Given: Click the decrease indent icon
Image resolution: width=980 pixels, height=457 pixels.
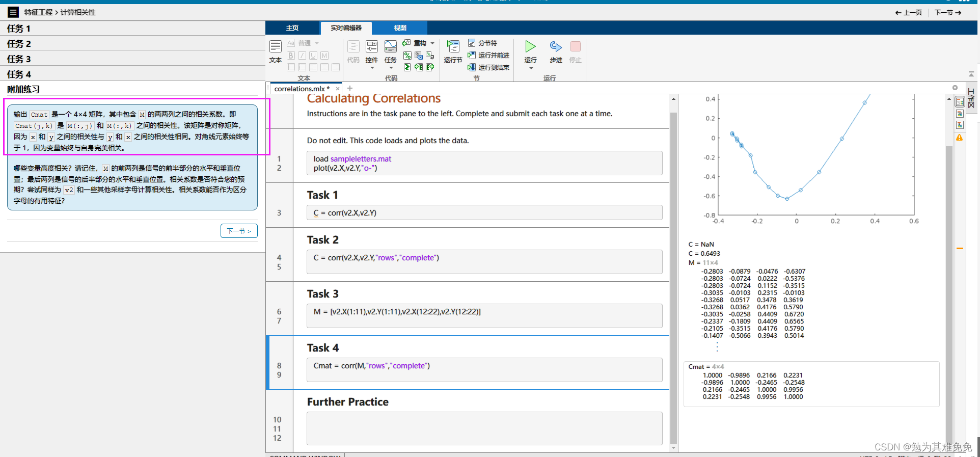Looking at the screenshot, I should pyautogui.click(x=430, y=67).
